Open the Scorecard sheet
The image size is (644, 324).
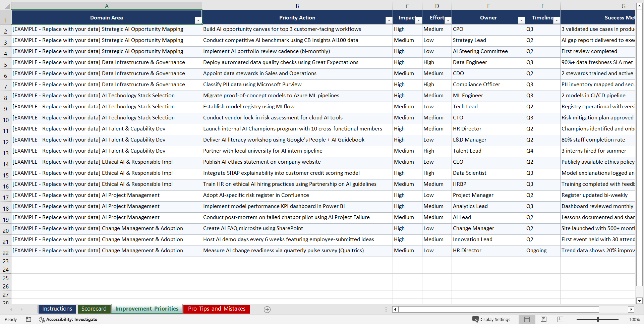94,309
